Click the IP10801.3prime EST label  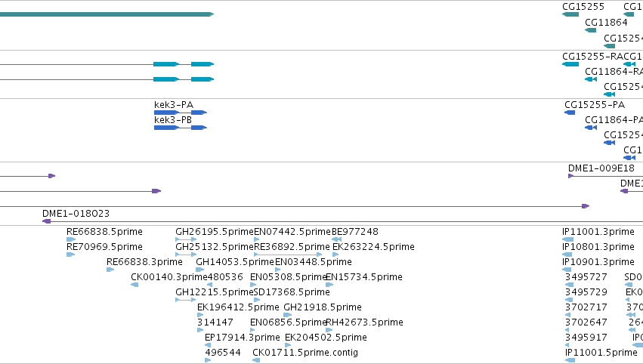coord(598,247)
